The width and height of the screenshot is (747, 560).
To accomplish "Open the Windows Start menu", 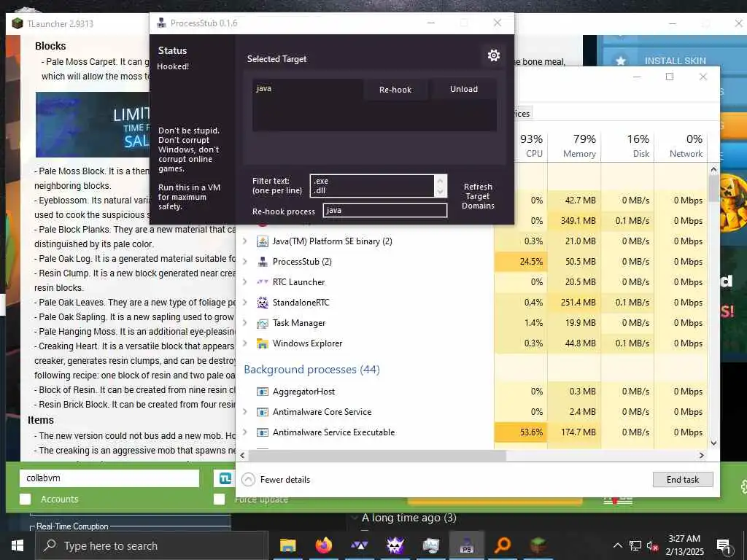I will coord(18,545).
